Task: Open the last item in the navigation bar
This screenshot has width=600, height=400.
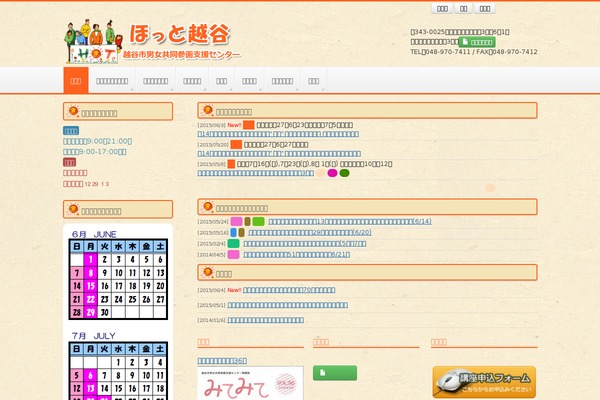Action: [313, 81]
